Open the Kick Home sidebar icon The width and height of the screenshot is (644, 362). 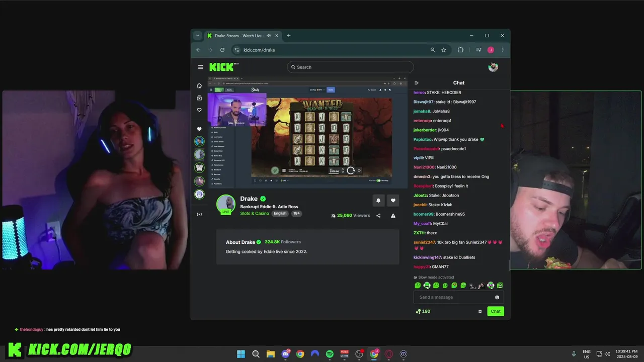[x=199, y=85]
